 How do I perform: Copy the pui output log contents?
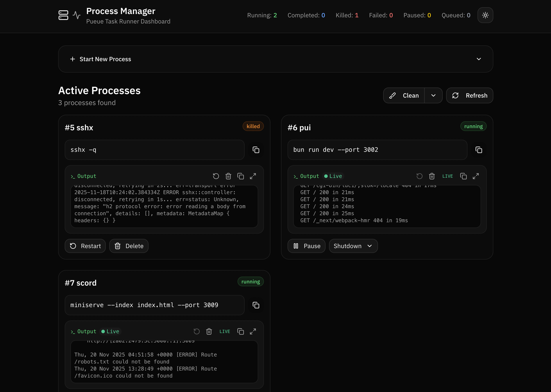[x=463, y=176]
